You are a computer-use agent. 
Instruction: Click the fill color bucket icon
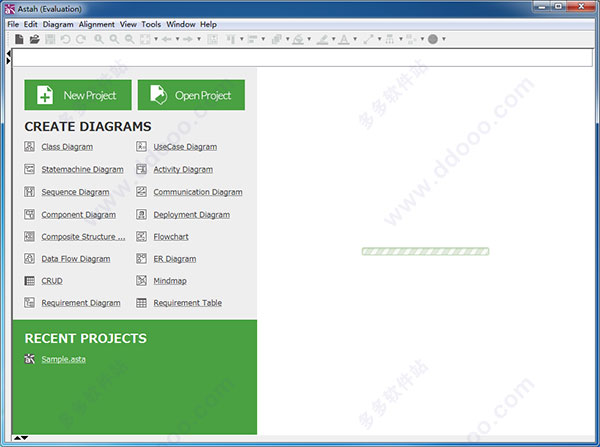pyautogui.click(x=298, y=39)
